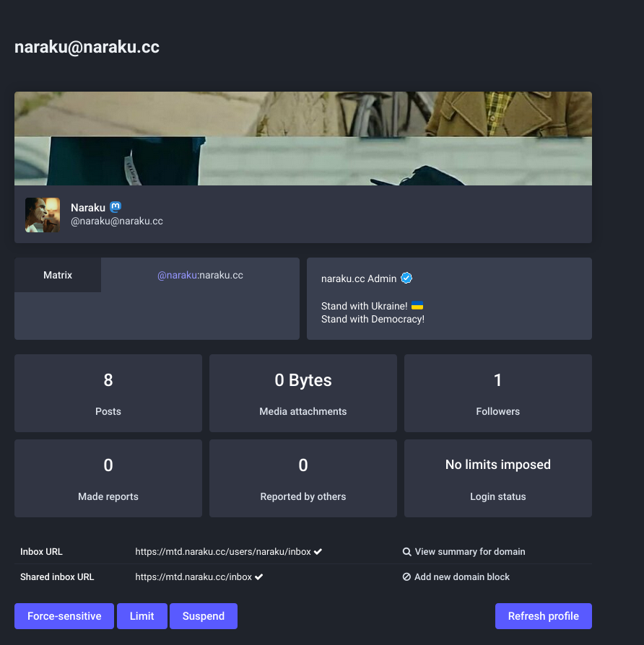
Task: Click the checkmark after Inbox URL
Action: 318,552
